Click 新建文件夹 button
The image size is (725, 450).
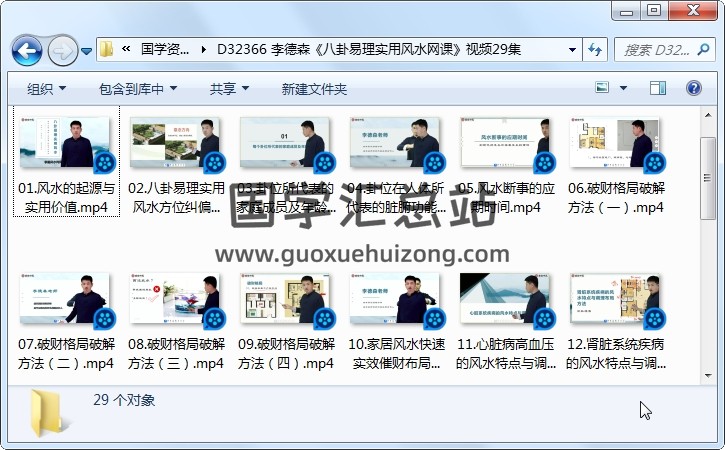[314, 88]
